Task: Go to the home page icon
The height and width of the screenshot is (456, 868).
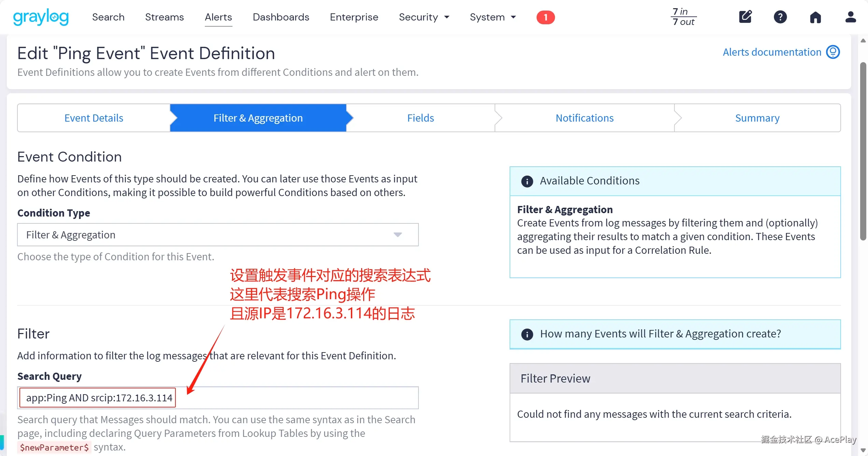Action: point(815,17)
